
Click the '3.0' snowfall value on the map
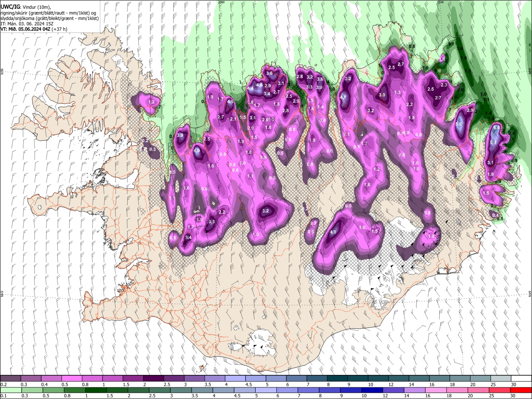click(382, 95)
